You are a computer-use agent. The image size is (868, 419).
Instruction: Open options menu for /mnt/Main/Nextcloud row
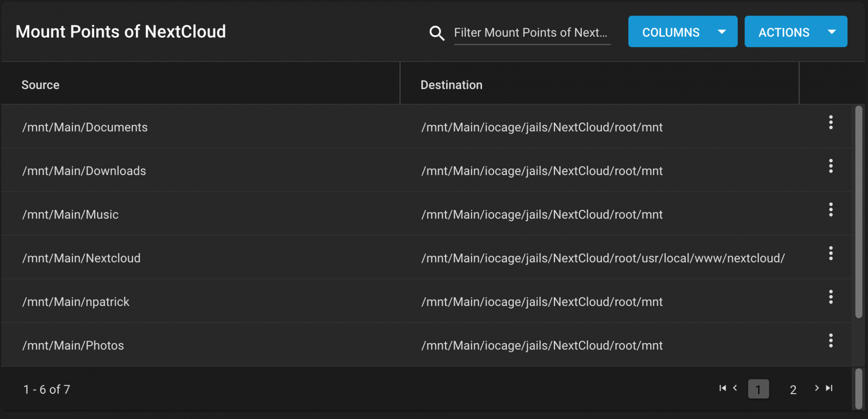(x=830, y=253)
